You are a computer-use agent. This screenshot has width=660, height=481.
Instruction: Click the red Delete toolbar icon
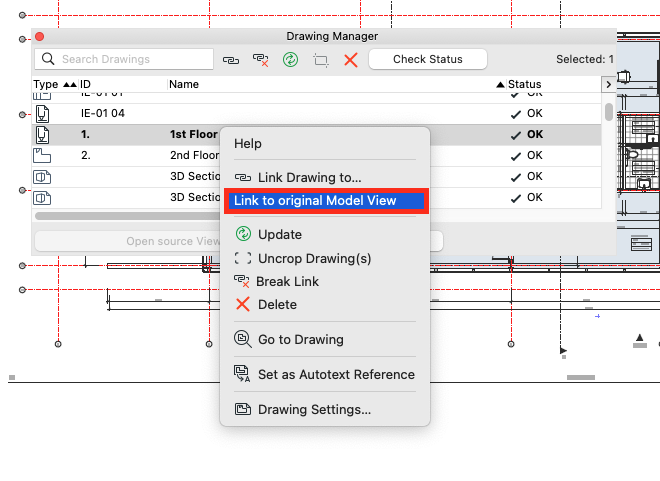(x=351, y=60)
